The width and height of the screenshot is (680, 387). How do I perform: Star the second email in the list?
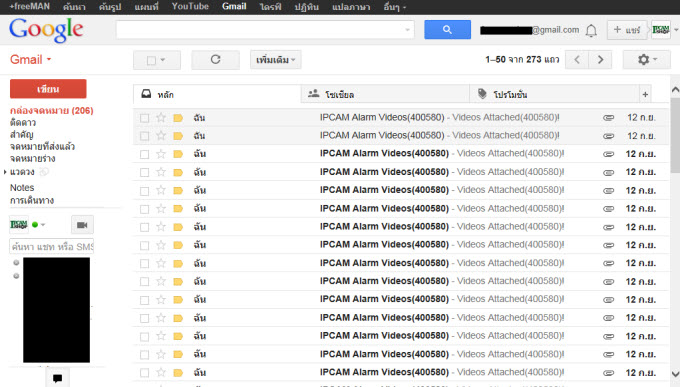(161, 136)
